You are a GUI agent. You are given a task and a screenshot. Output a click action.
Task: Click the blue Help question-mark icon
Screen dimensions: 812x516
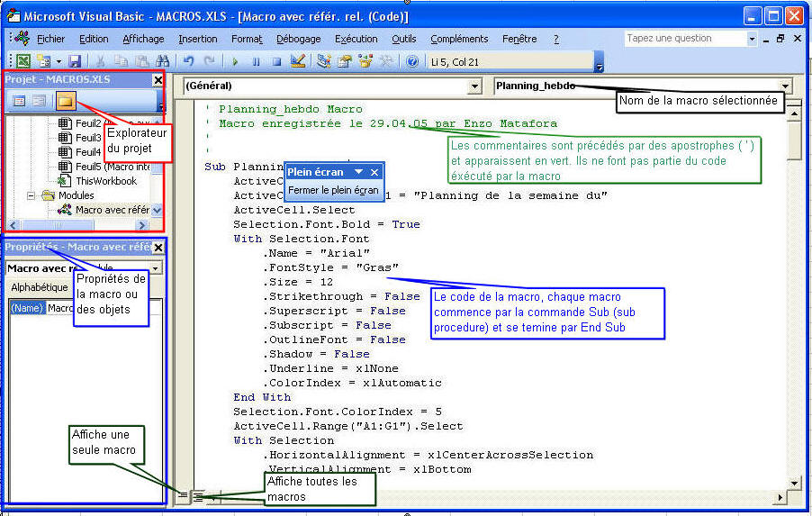coord(411,61)
